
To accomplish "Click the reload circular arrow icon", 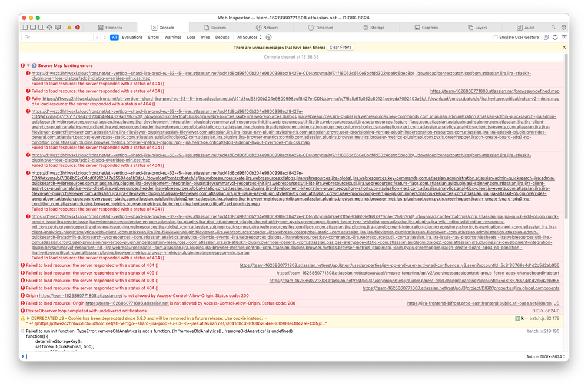I will (555, 37).
